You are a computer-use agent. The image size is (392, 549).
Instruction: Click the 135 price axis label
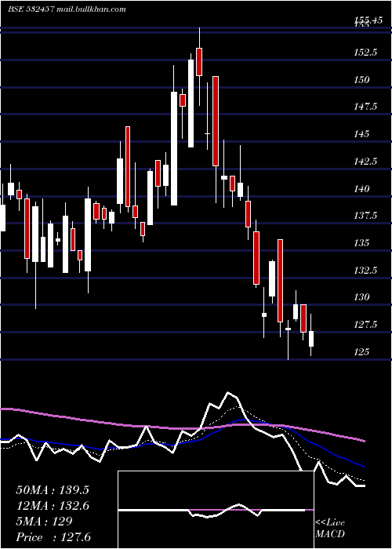361,242
